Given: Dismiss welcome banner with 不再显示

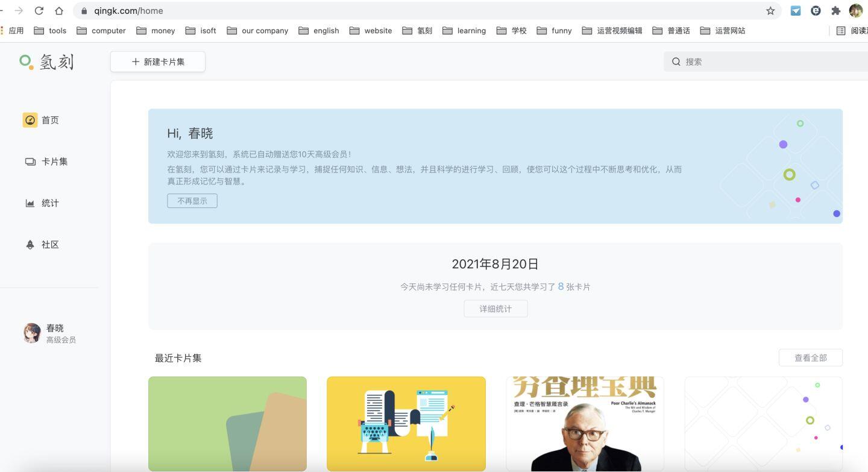Looking at the screenshot, I should [x=192, y=201].
